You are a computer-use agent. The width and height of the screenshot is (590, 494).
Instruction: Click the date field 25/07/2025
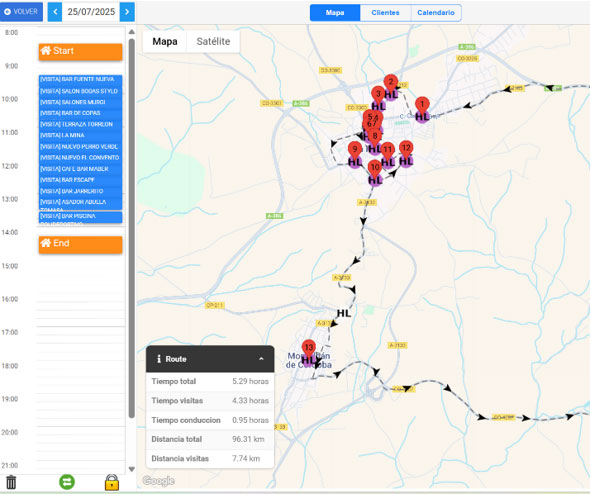point(91,12)
